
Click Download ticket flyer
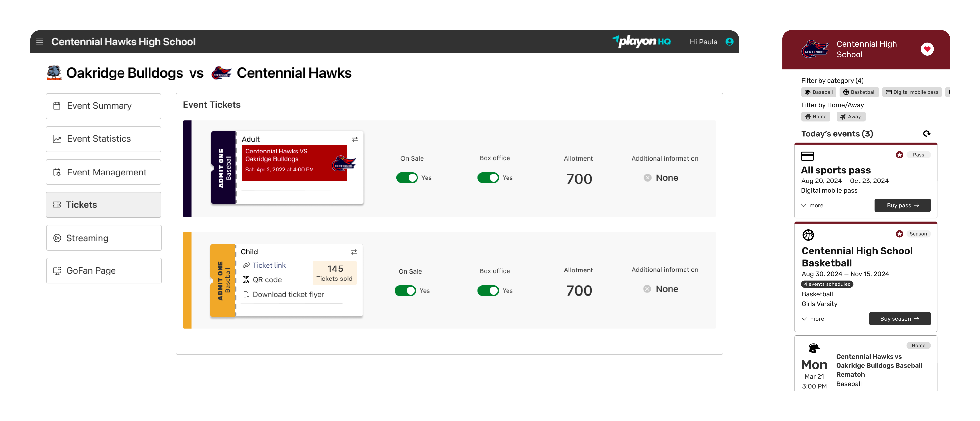tap(288, 295)
